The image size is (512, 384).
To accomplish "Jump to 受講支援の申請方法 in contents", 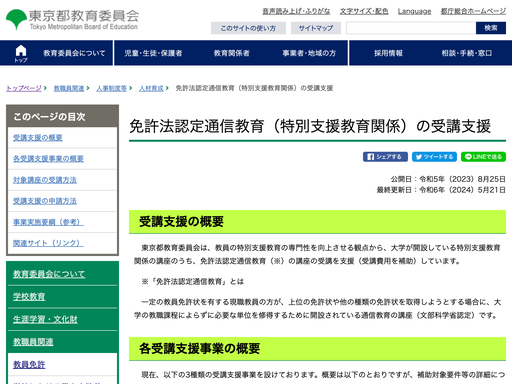I will click(x=45, y=201).
